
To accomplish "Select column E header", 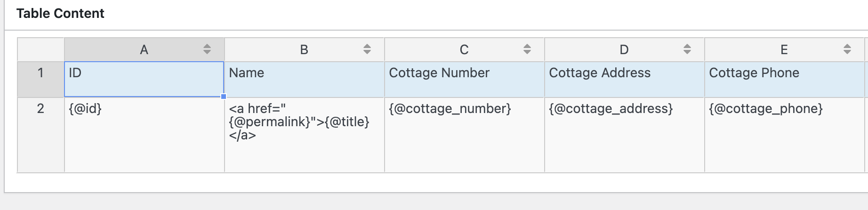I will tap(784, 49).
